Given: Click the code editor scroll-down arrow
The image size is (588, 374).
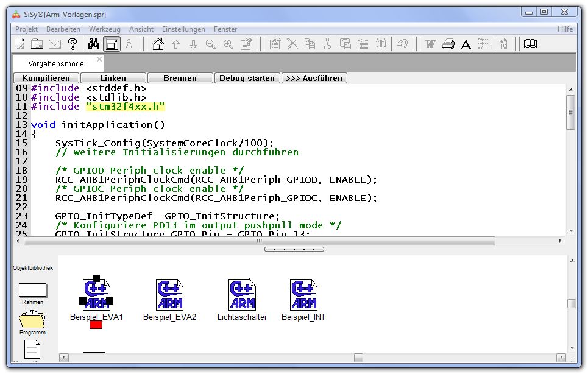Looking at the screenshot, I should pyautogui.click(x=571, y=230).
